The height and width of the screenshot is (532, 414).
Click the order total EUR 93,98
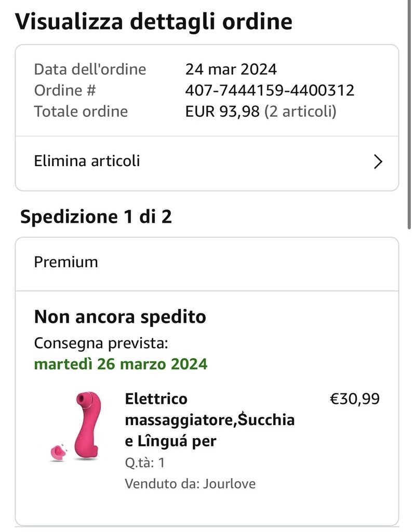222,112
